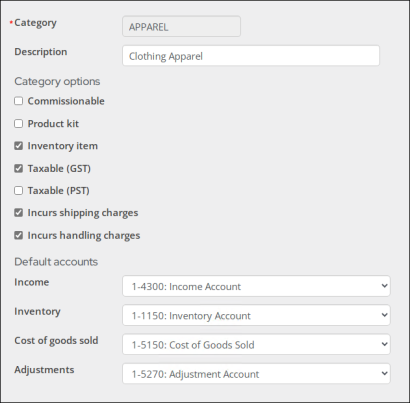Click the Cost of Goods Sold chevron
The height and width of the screenshot is (403, 410).
point(384,344)
